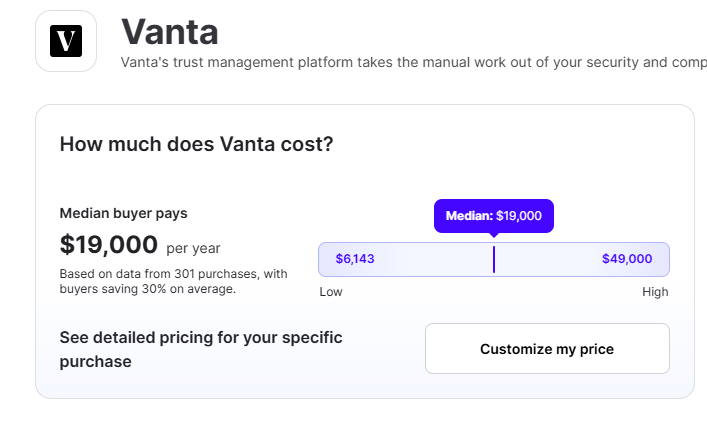Click the Vanta trust management description text
Viewport: 707px width, 423px height.
(x=413, y=62)
